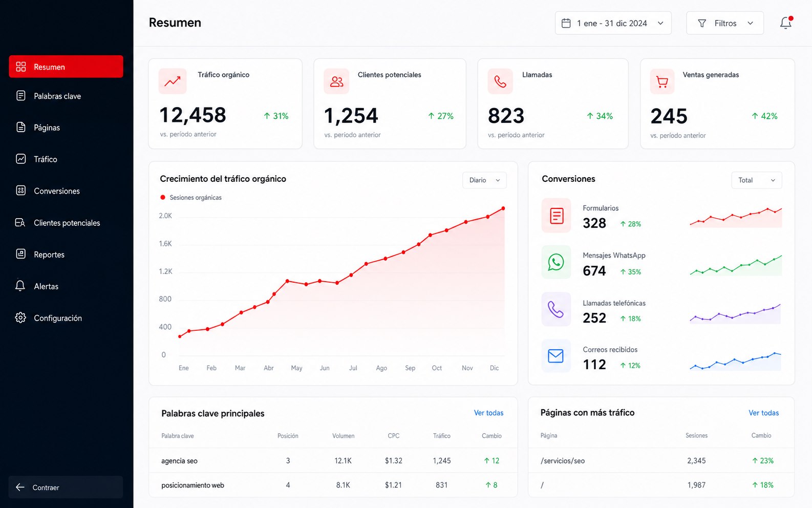Click the Volumen column header
Screen dimensions: 812x508
click(x=343, y=436)
